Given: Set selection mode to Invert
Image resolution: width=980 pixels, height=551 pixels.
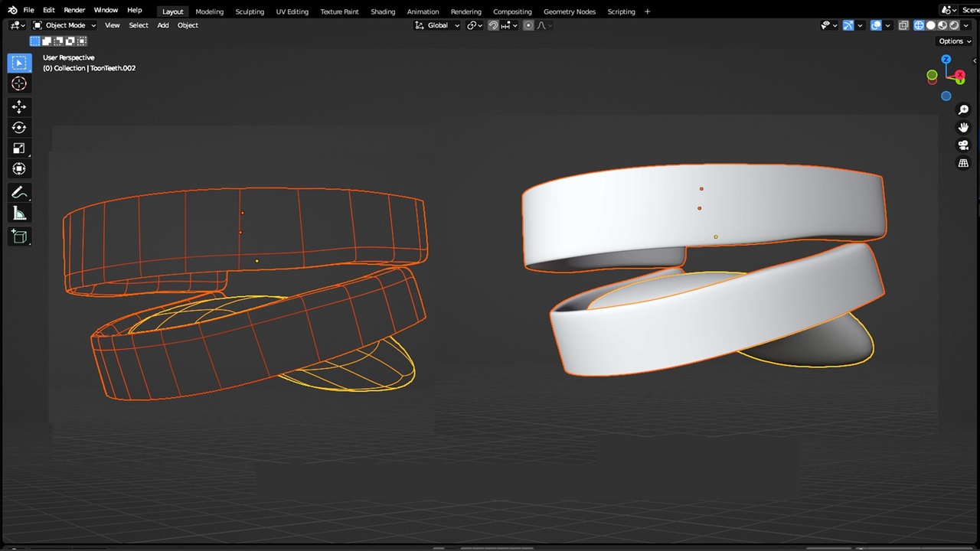Looking at the screenshot, I should click(x=70, y=41).
